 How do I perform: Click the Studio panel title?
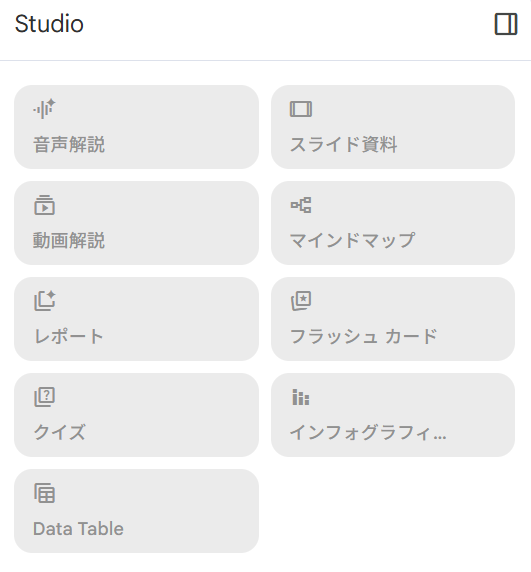[49, 24]
